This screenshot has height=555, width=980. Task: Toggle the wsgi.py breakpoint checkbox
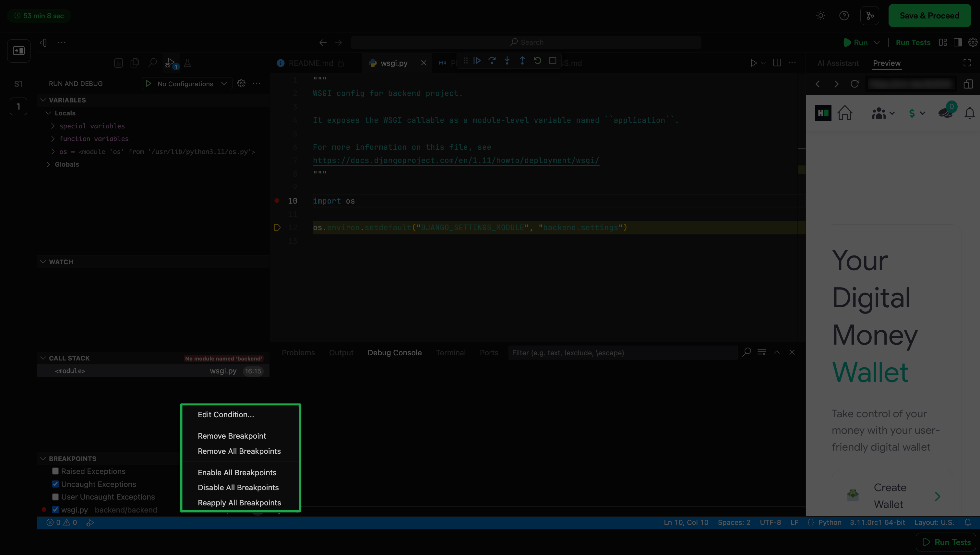(x=55, y=510)
